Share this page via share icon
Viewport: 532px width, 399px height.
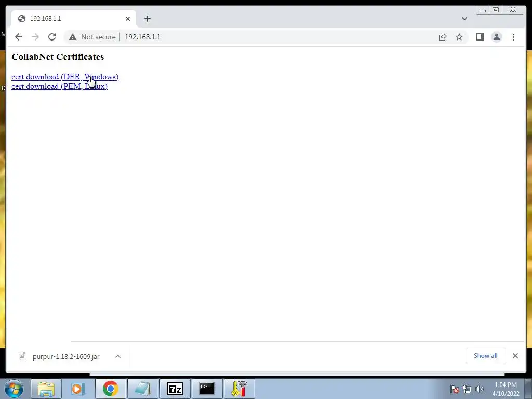[443, 37]
